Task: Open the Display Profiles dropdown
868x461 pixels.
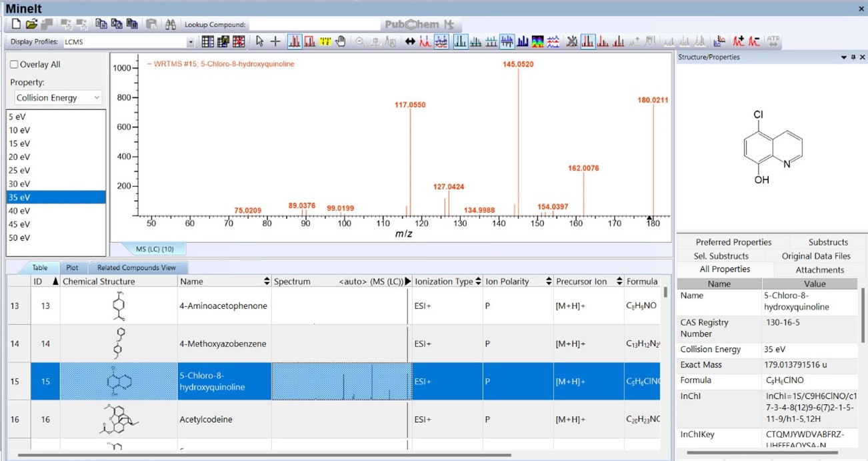Action: click(x=190, y=42)
